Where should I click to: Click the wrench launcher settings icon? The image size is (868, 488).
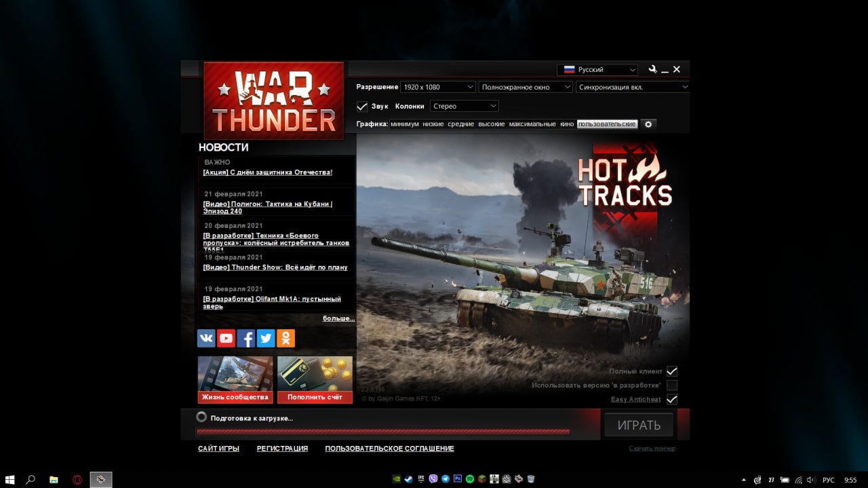coord(652,69)
